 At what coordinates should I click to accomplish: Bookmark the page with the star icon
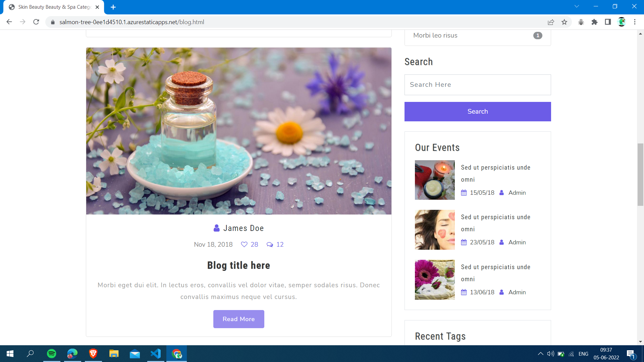pos(565,22)
